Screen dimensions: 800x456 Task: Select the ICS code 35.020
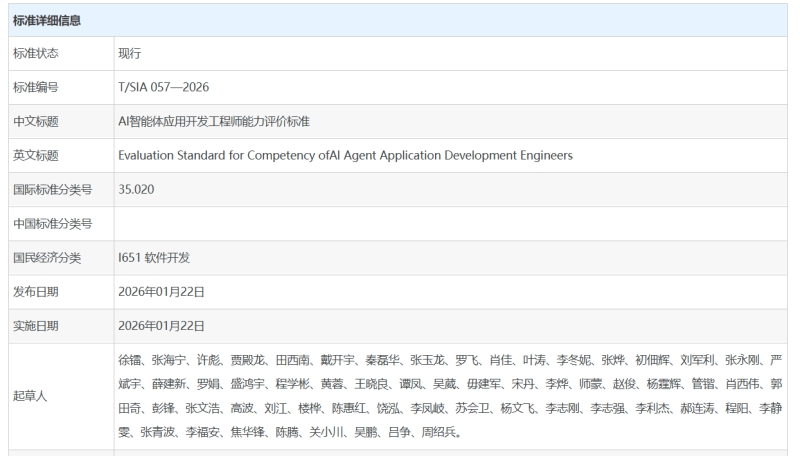[136, 190]
